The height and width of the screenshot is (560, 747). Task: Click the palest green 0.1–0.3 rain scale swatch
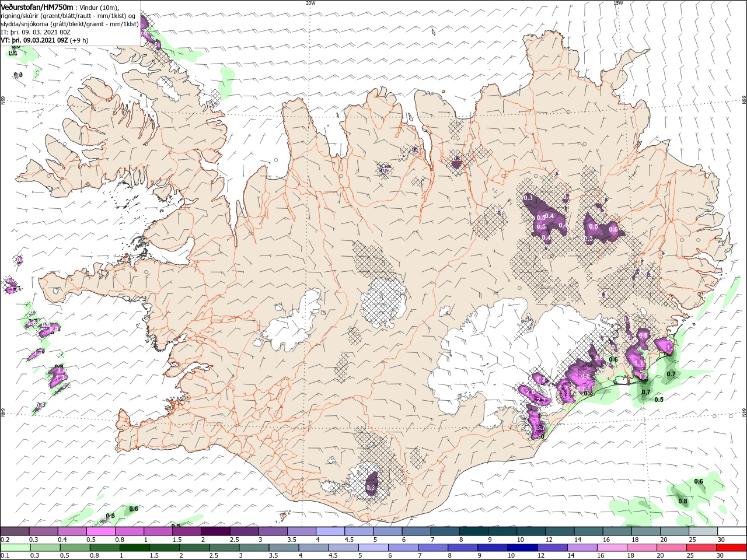(15, 548)
